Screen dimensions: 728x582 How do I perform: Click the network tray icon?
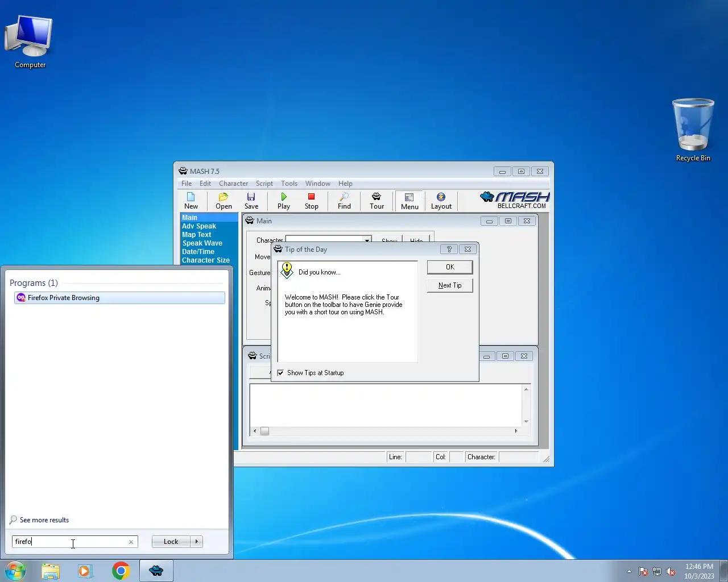[657, 572]
